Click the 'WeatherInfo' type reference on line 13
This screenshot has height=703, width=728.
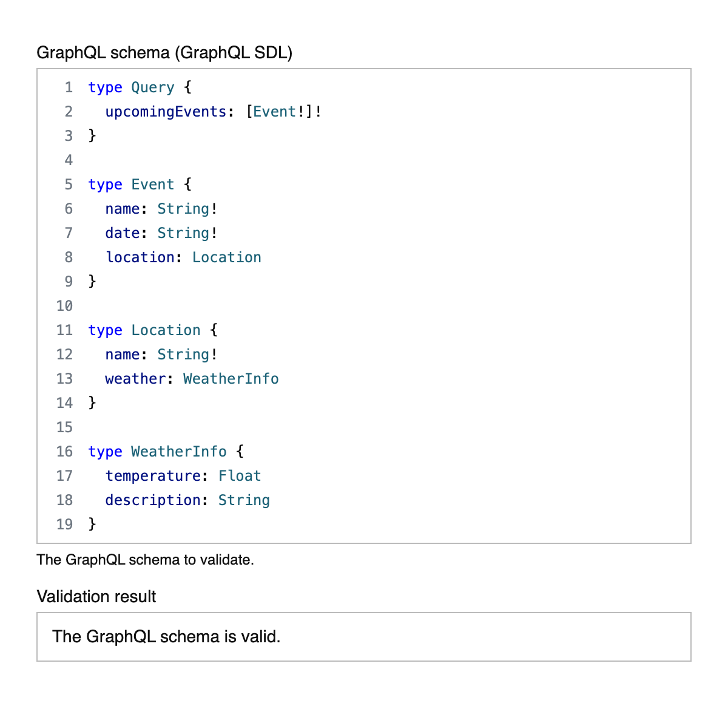231,379
